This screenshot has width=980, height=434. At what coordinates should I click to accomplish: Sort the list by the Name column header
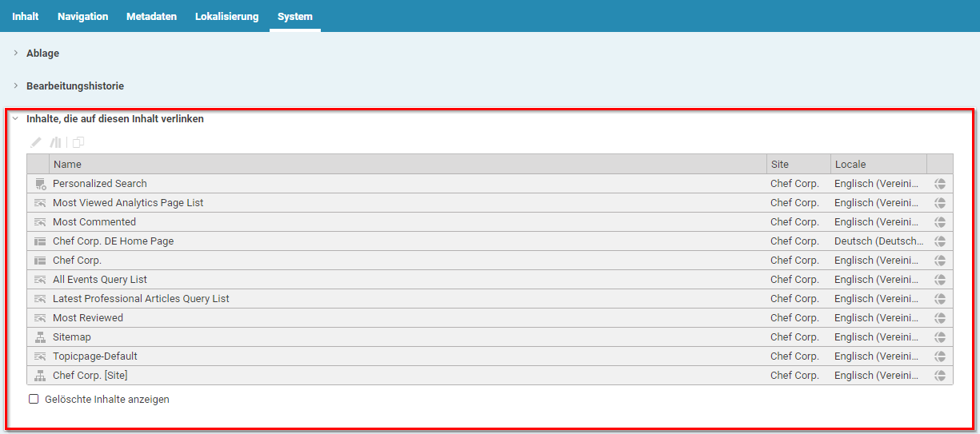68,164
